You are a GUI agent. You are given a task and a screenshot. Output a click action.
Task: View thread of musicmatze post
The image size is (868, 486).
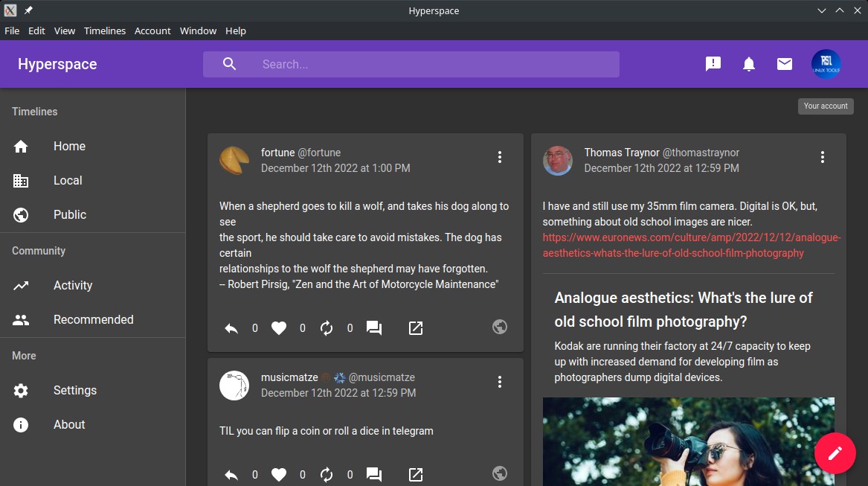(x=374, y=474)
